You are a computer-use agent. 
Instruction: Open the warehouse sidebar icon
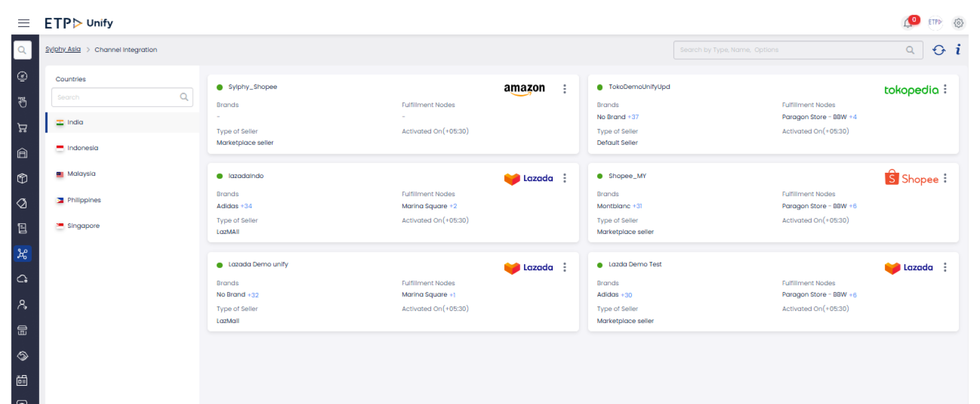[22, 153]
